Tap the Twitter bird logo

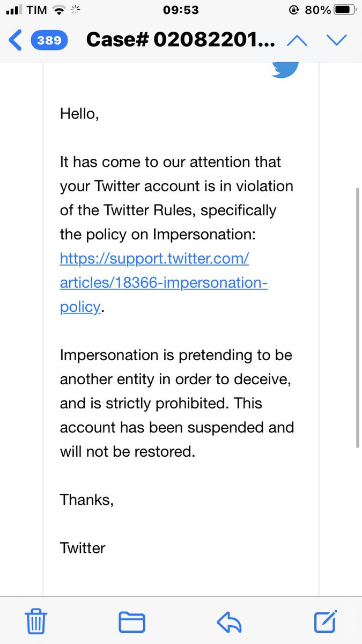285,69
